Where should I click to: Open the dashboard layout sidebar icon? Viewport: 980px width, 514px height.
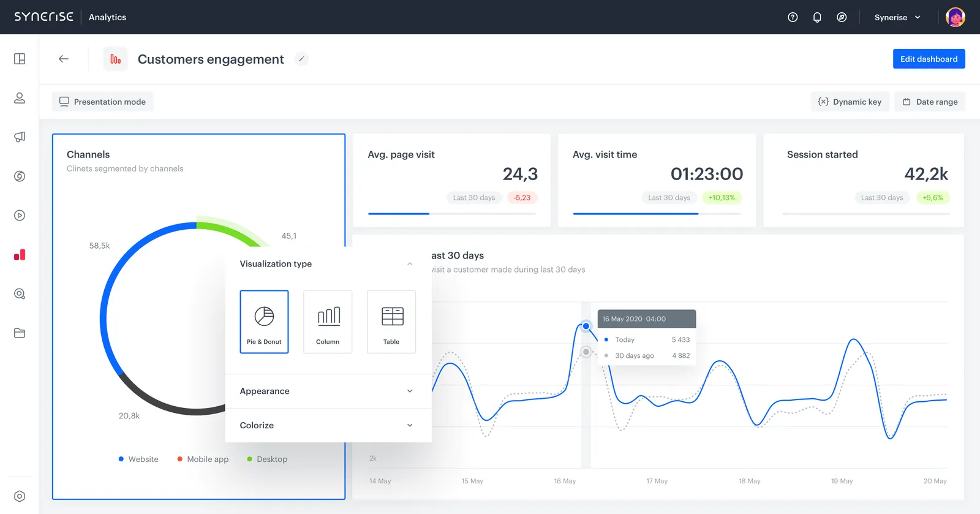click(x=20, y=59)
